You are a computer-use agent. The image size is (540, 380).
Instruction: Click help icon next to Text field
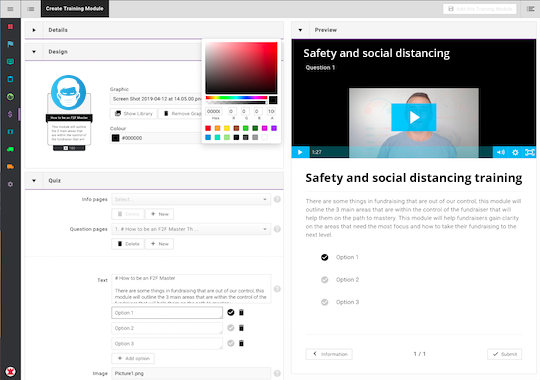[277, 289]
